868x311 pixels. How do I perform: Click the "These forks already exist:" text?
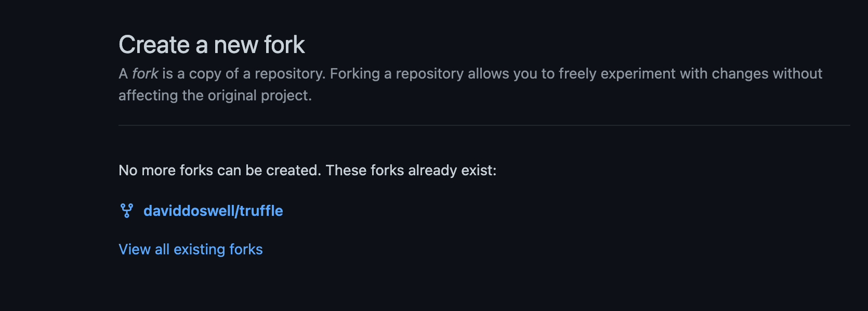tap(411, 171)
